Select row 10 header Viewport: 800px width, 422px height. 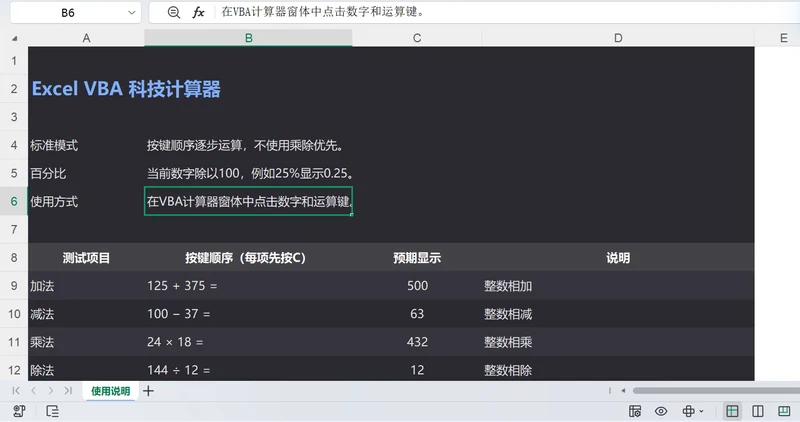(x=14, y=314)
